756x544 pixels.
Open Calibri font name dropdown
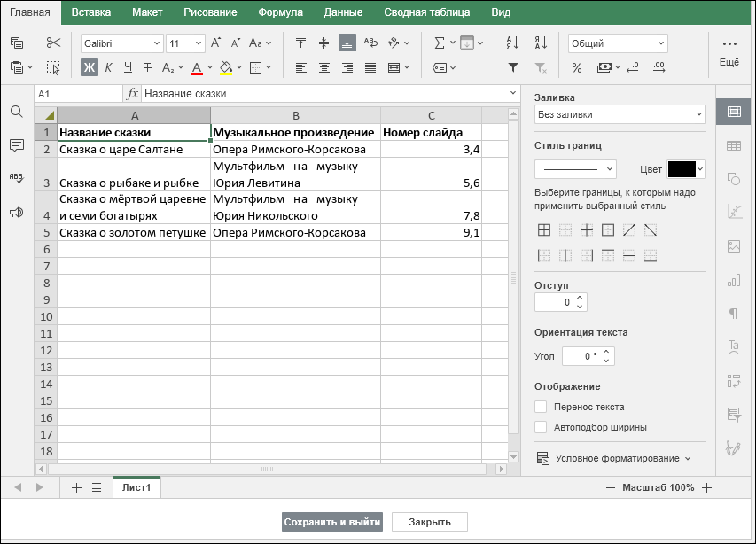click(122, 43)
